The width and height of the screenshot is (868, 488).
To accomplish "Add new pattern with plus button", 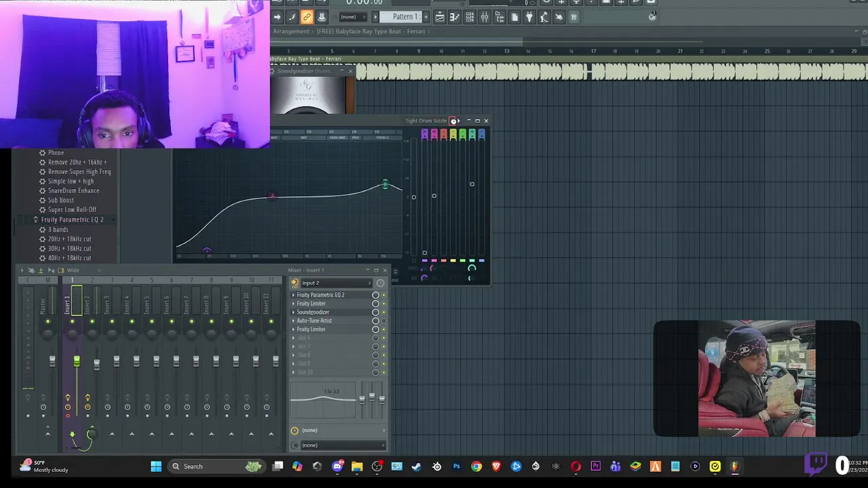I will pyautogui.click(x=426, y=17).
